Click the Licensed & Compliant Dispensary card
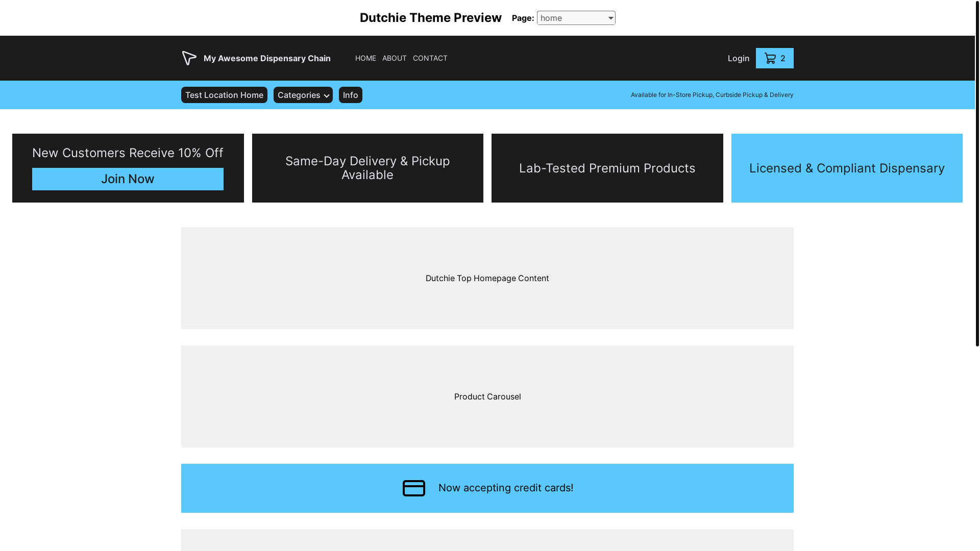Image resolution: width=980 pixels, height=551 pixels. (847, 168)
